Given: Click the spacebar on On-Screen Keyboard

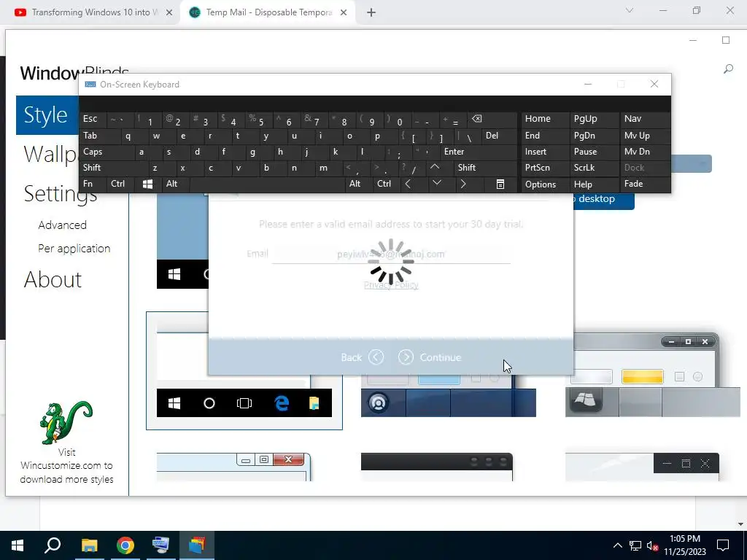Looking at the screenshot, I should pos(267,184).
